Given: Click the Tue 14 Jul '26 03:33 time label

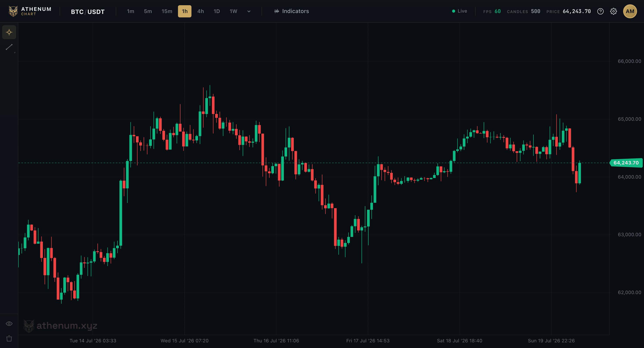Looking at the screenshot, I should (93, 341).
